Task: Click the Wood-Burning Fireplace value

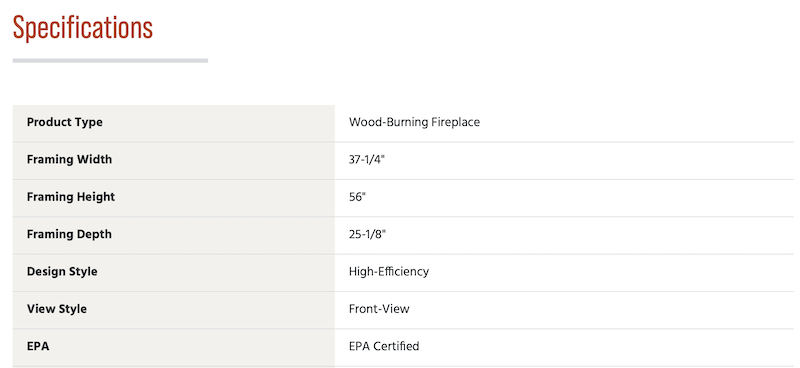Action: (414, 122)
